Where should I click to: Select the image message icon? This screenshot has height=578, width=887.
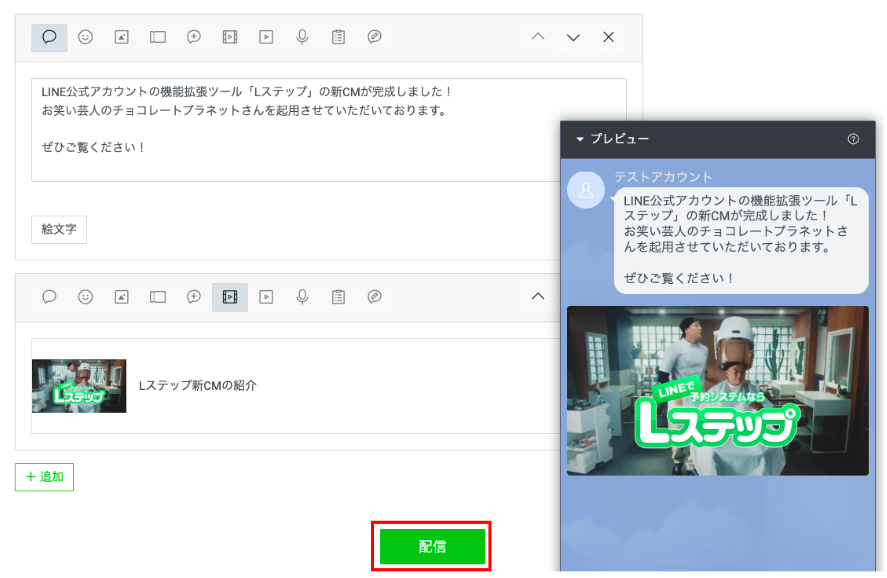(121, 37)
